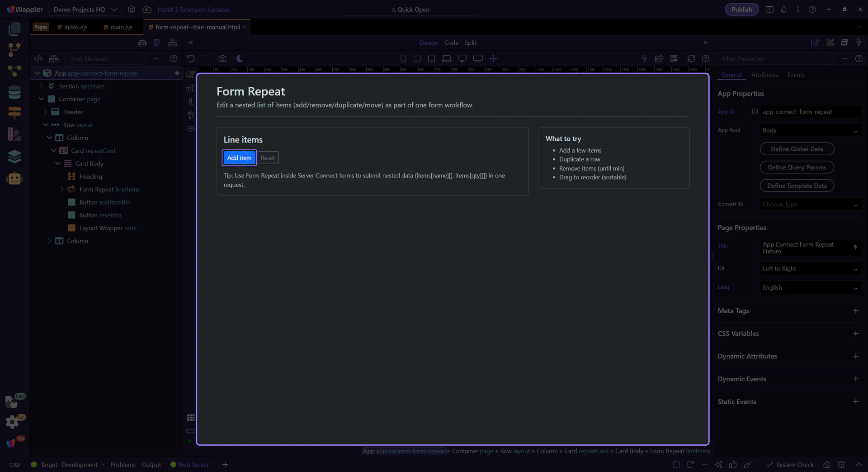868x472 pixels.
Task: Click the Define Global Data button
Action: [x=797, y=149]
